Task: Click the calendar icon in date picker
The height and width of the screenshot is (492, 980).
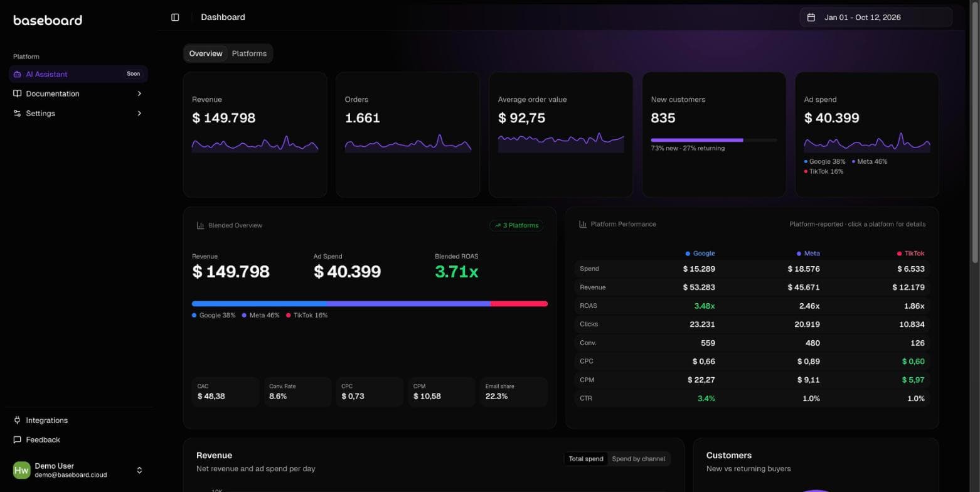Action: click(811, 18)
